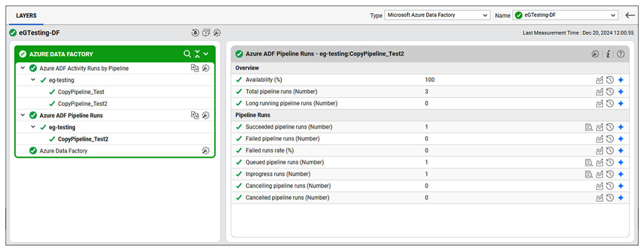Open detailed diagnosis for Queued pipeline runs
Image resolution: width=644 pixels, height=251 pixels.
click(x=589, y=162)
